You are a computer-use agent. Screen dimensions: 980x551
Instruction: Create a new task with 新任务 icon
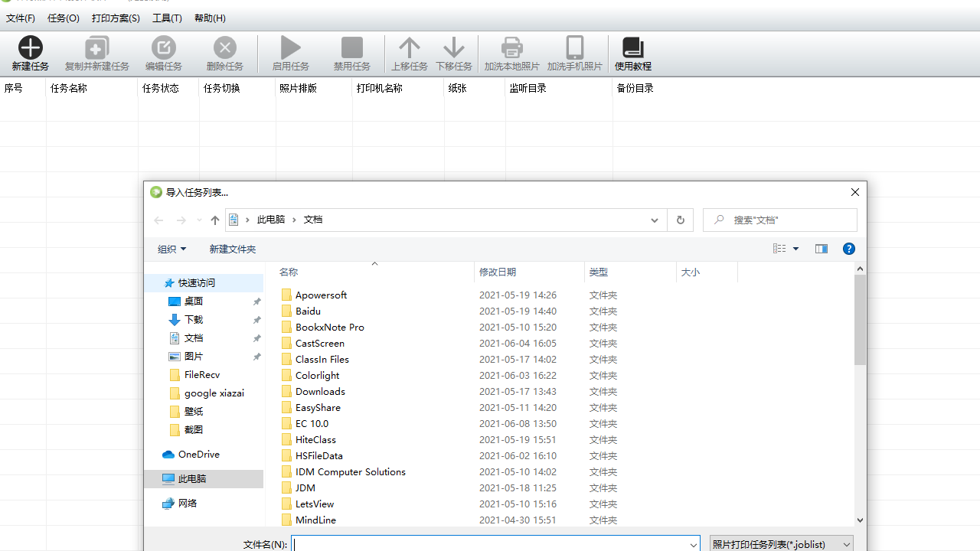coord(30,51)
